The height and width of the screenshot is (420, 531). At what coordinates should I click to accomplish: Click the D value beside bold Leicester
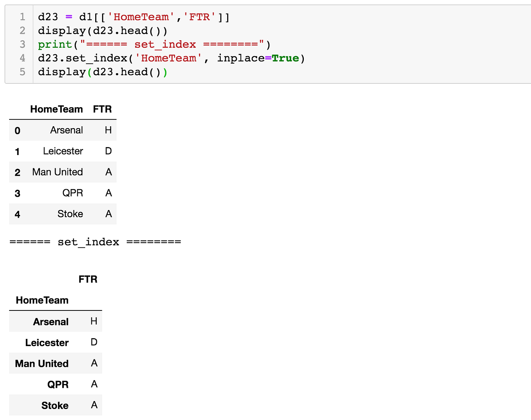pos(94,342)
